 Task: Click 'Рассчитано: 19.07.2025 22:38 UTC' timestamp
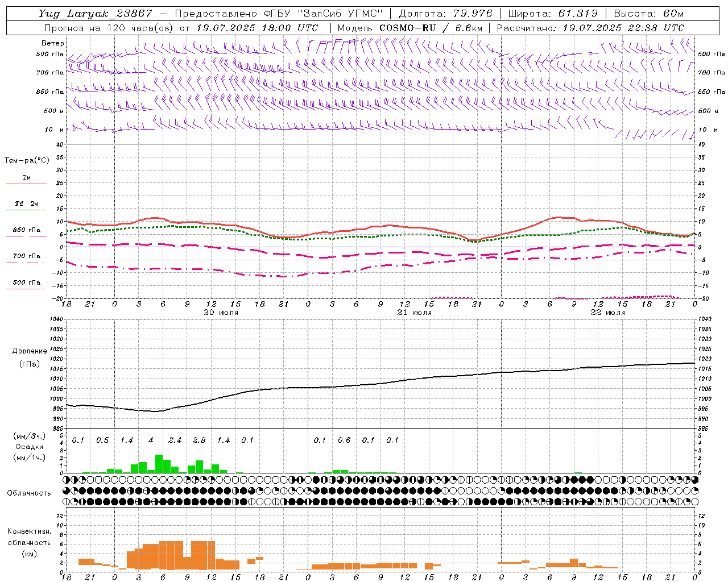tap(591, 28)
